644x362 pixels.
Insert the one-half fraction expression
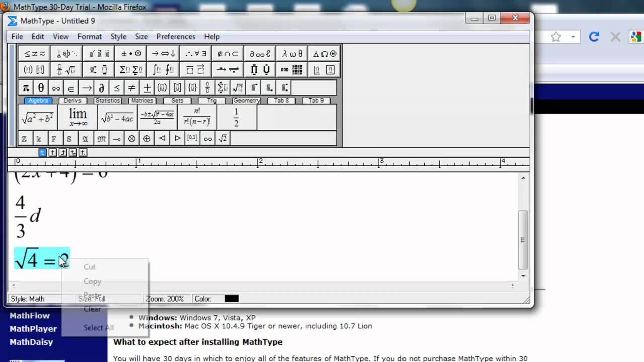(236, 118)
